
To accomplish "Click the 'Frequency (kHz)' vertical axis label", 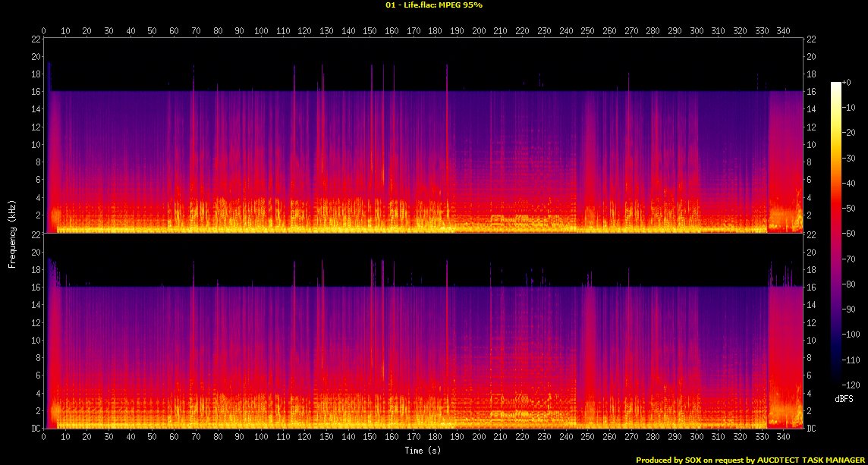I will click(12, 233).
